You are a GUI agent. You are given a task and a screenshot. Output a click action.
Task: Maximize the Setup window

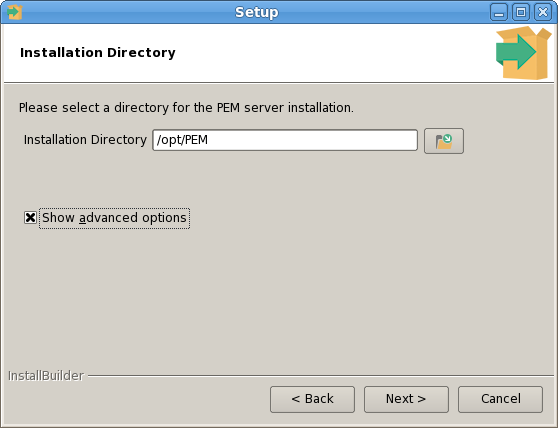coord(521,12)
